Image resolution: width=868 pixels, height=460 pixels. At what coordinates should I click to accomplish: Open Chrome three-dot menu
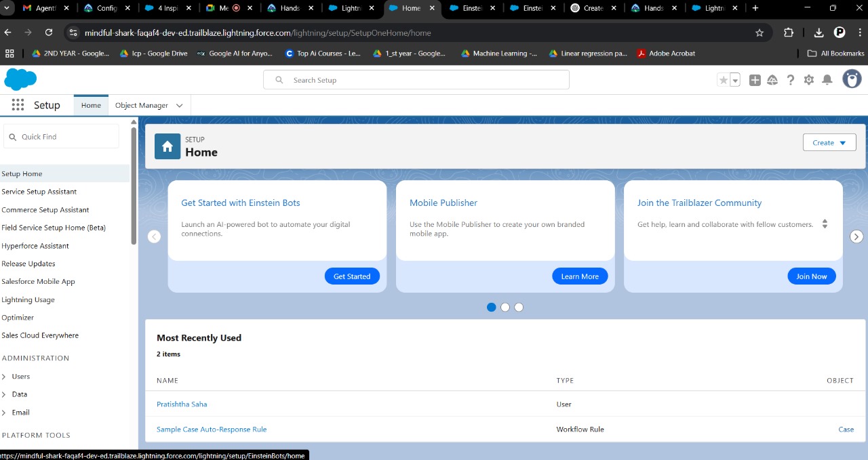859,33
